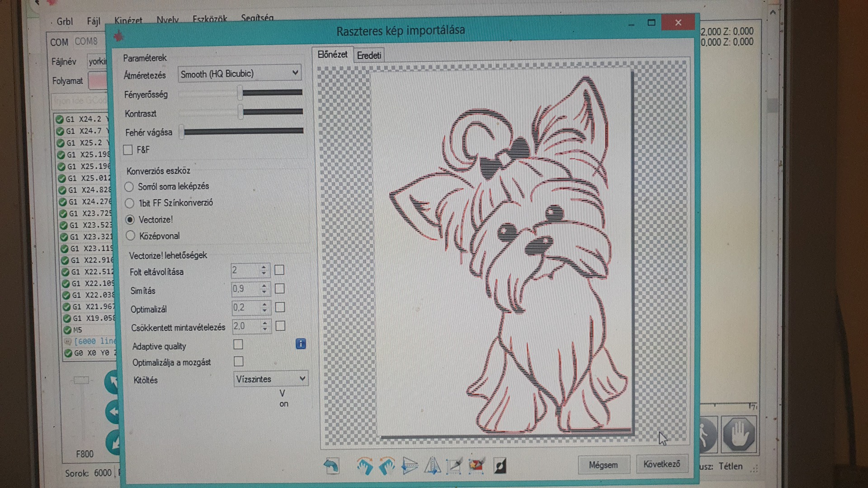
Task: Open the Fájl menu
Action: point(94,21)
